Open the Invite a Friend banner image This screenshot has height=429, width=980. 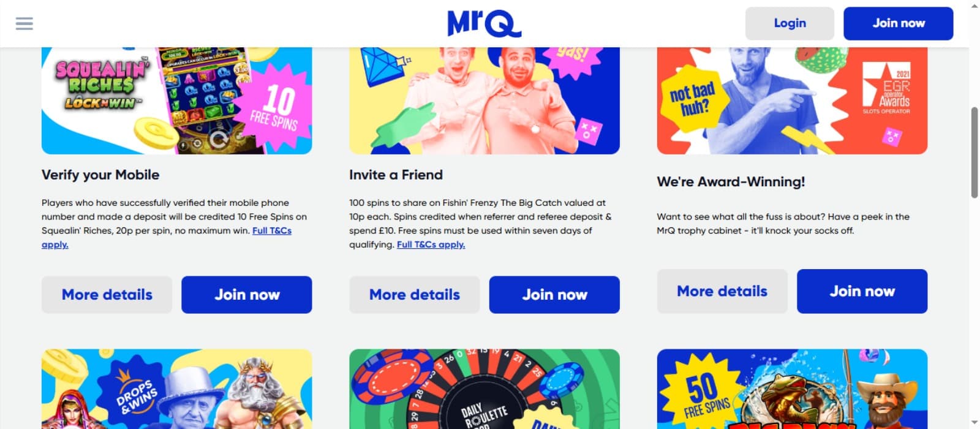tap(484, 101)
